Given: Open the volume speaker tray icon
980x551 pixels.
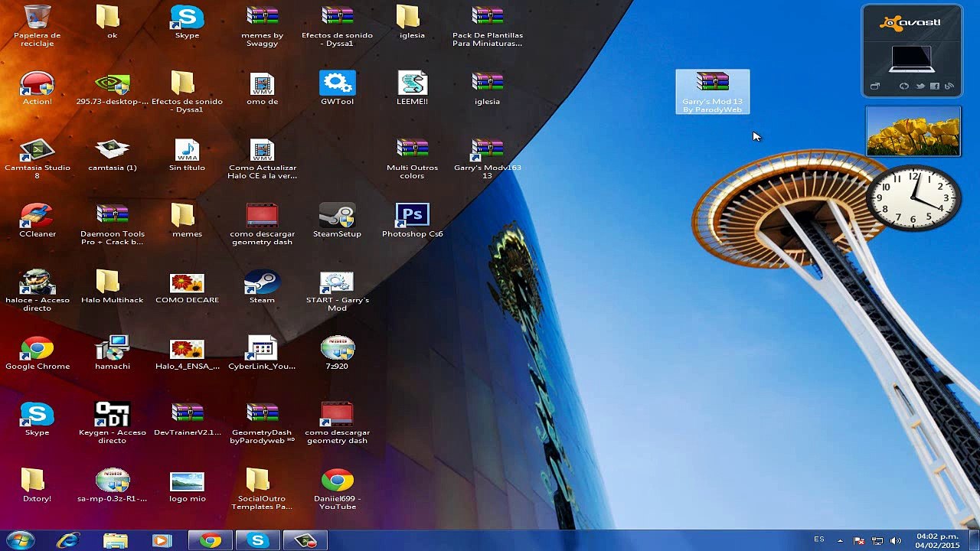Looking at the screenshot, I should coord(896,540).
